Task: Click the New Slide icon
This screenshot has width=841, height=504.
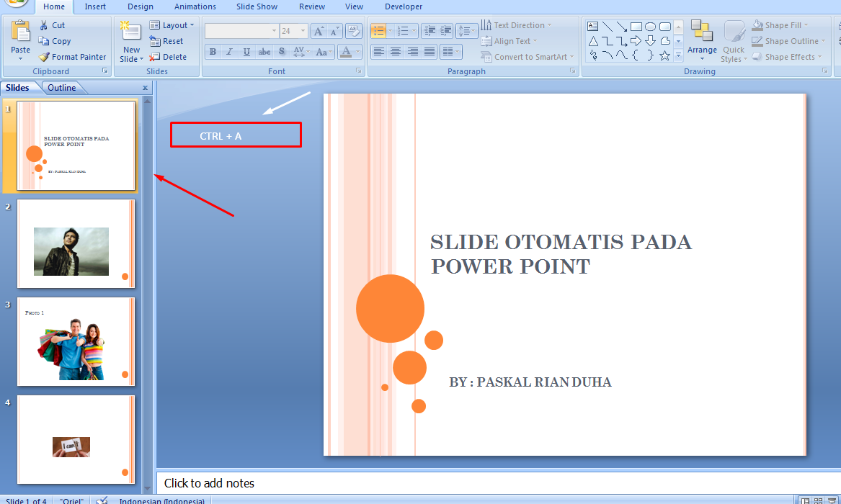Action: (130, 31)
